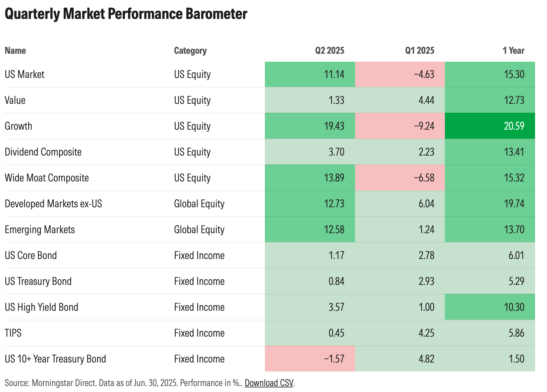Click the 1 Year column header
This screenshot has width=547, height=392.
(x=513, y=50)
